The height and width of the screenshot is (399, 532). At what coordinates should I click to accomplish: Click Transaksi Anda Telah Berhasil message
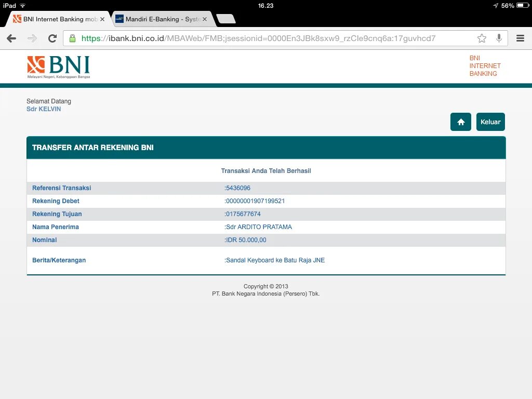tap(266, 170)
